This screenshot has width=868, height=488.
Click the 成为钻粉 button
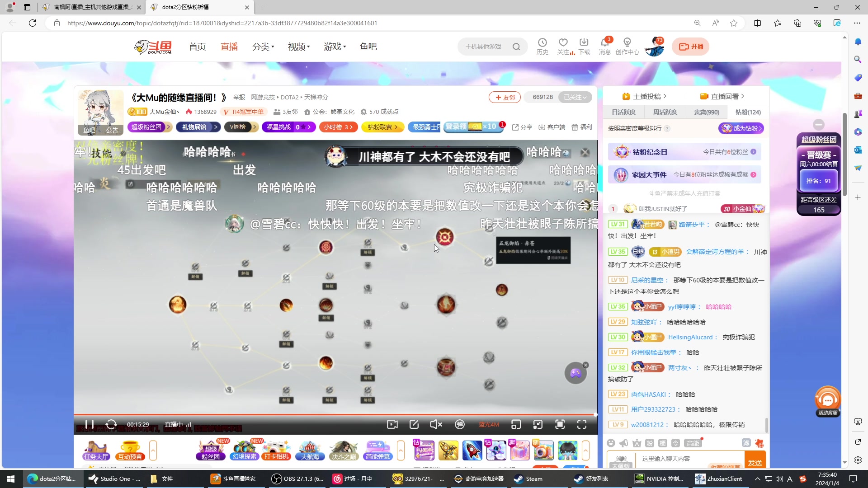pos(741,128)
